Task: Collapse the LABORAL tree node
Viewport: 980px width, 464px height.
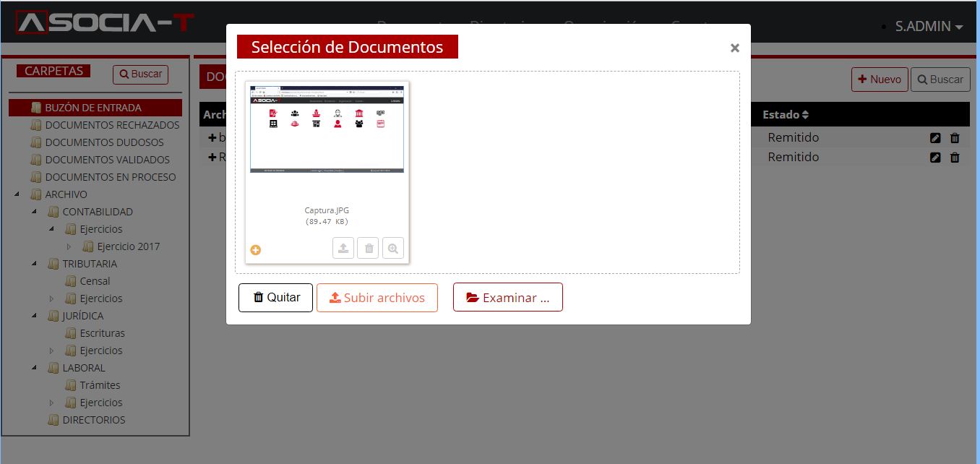Action: (34, 368)
